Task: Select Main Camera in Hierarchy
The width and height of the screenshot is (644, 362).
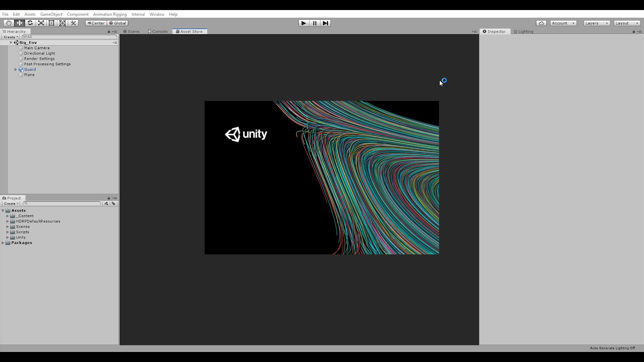Action: click(37, 48)
